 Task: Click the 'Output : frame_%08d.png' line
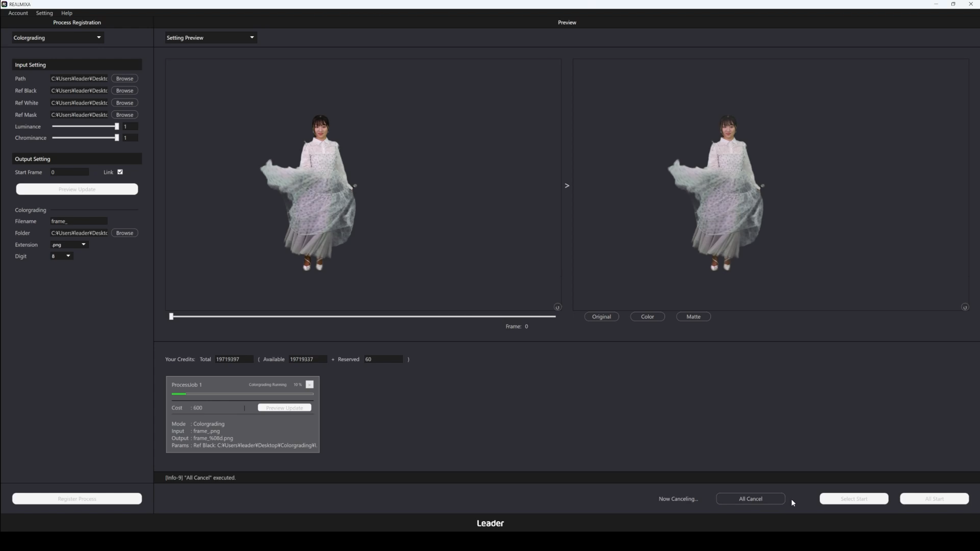coord(202,438)
